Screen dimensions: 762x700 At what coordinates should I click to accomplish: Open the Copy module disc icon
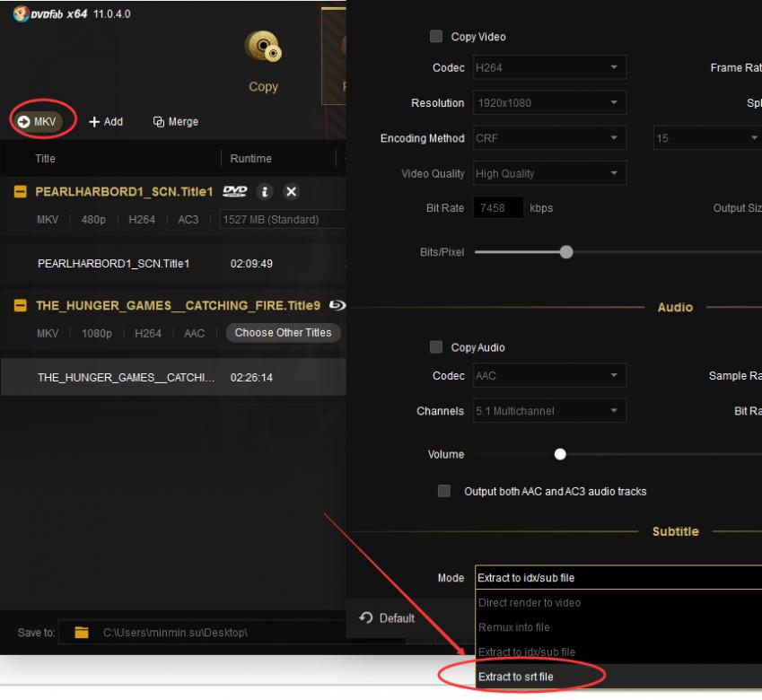[262, 49]
